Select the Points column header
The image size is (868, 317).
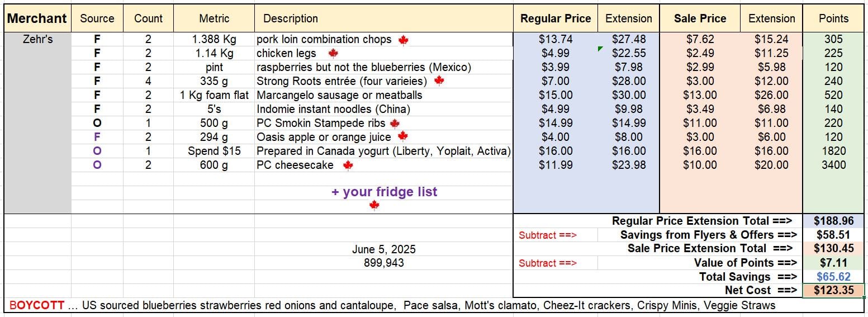pyautogui.click(x=833, y=18)
